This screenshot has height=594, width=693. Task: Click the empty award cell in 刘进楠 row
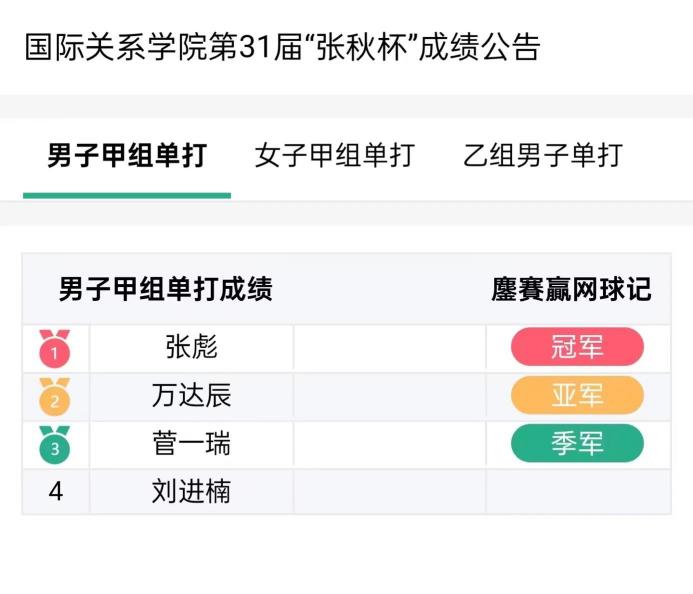coord(577,491)
